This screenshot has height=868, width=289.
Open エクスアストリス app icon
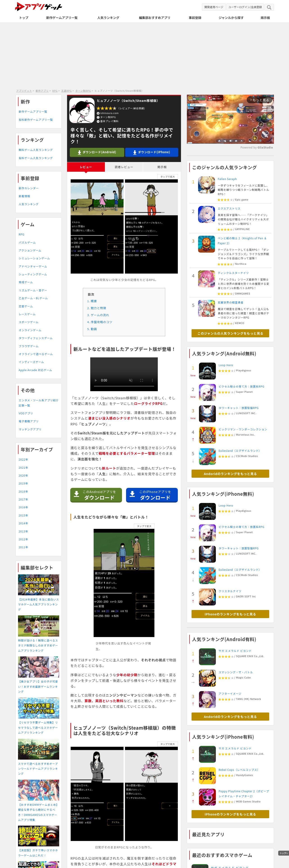206,214
